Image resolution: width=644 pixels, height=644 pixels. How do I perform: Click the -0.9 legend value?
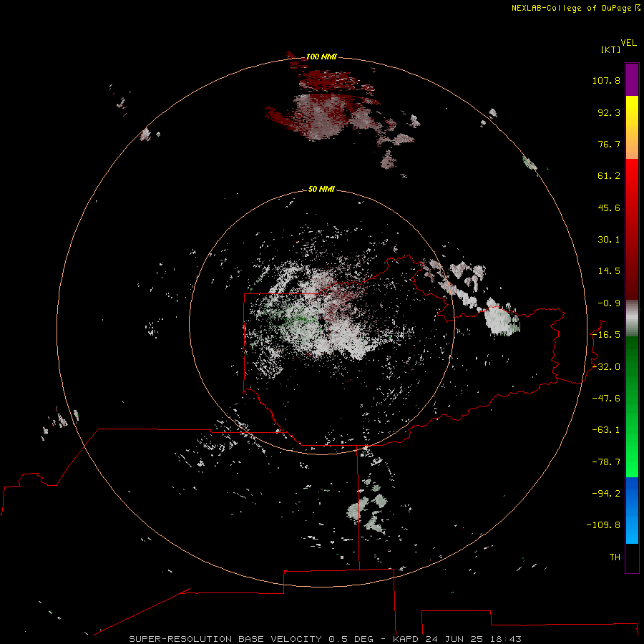pyautogui.click(x=609, y=303)
